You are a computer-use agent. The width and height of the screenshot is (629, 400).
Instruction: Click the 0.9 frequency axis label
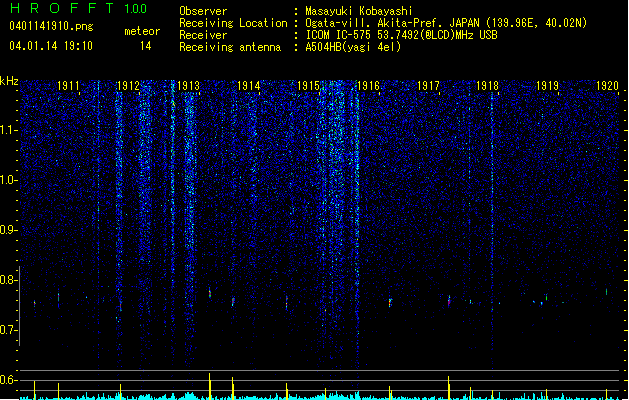(8, 230)
